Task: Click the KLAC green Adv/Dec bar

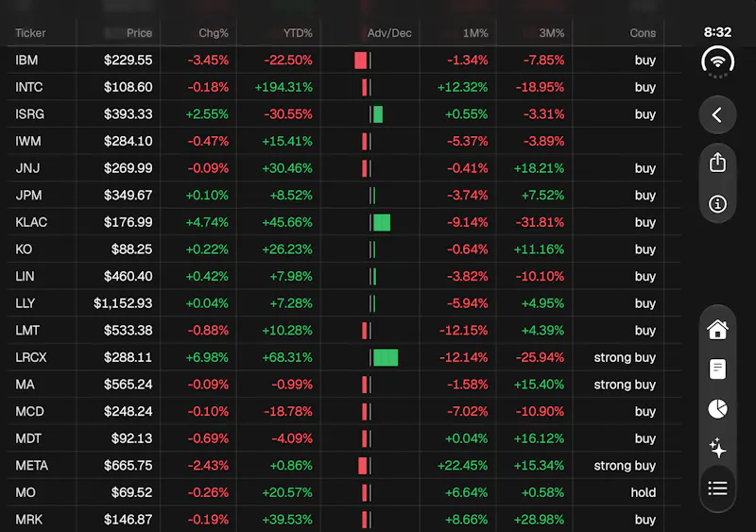Action: pos(382,222)
